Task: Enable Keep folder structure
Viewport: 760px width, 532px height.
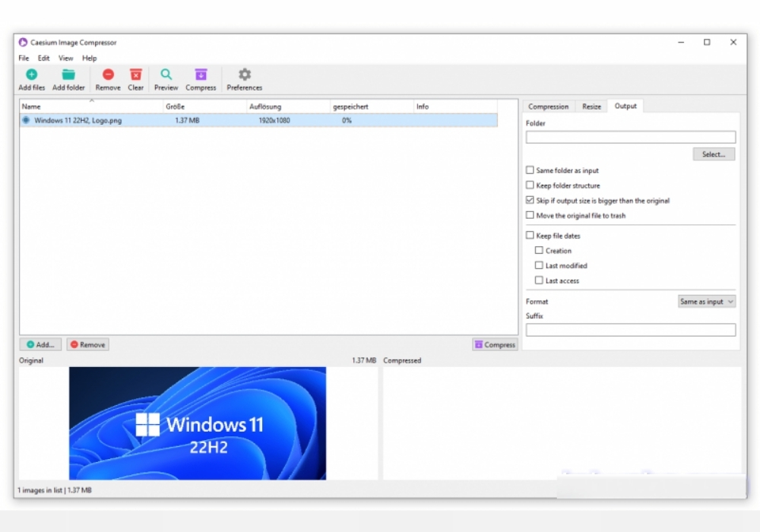Action: coord(530,185)
